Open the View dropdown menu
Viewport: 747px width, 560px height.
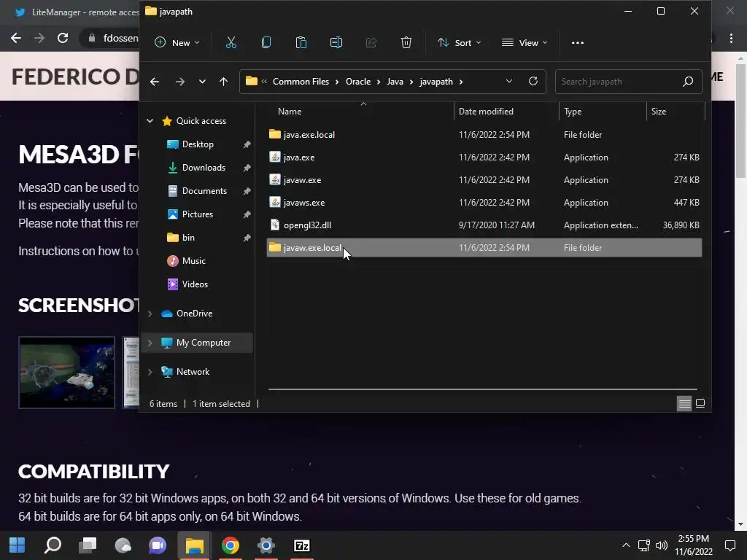click(x=525, y=43)
